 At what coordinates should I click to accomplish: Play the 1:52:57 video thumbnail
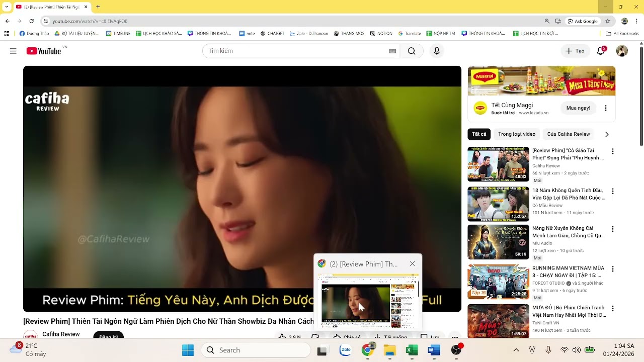click(x=498, y=204)
